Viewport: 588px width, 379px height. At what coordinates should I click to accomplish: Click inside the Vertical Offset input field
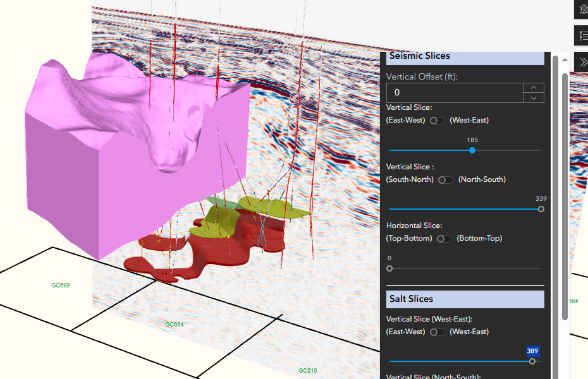coord(455,92)
